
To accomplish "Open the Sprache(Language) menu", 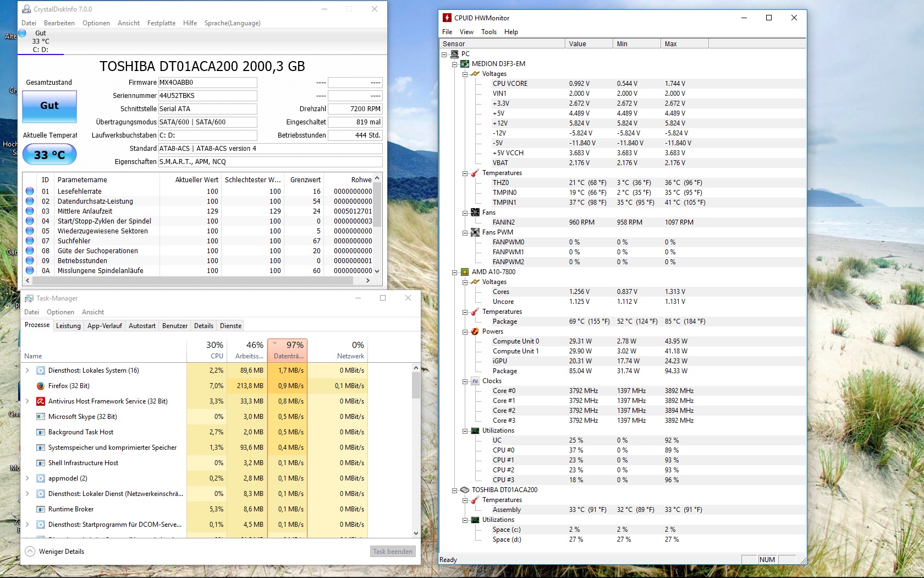I will [x=232, y=23].
